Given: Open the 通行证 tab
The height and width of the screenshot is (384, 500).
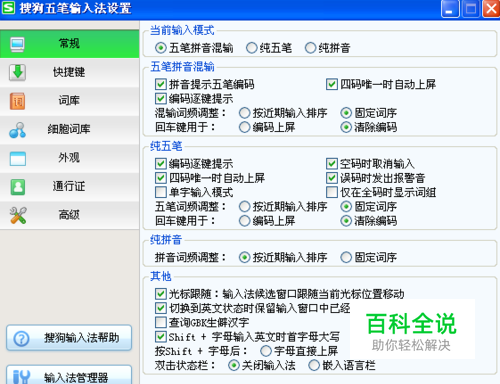Looking at the screenshot, I should click(69, 187).
